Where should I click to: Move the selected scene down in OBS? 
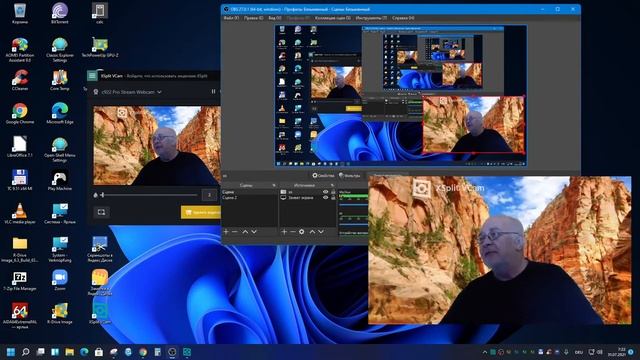point(254,232)
